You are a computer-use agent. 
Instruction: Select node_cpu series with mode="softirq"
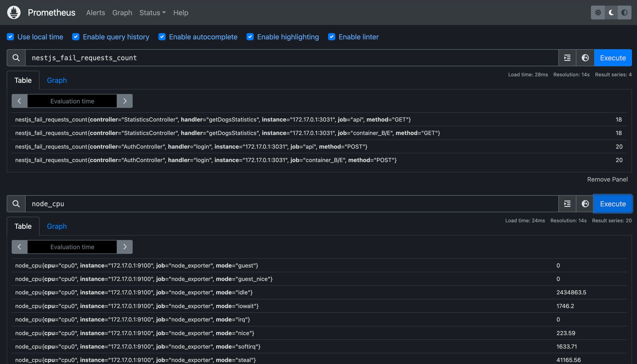tap(319, 347)
